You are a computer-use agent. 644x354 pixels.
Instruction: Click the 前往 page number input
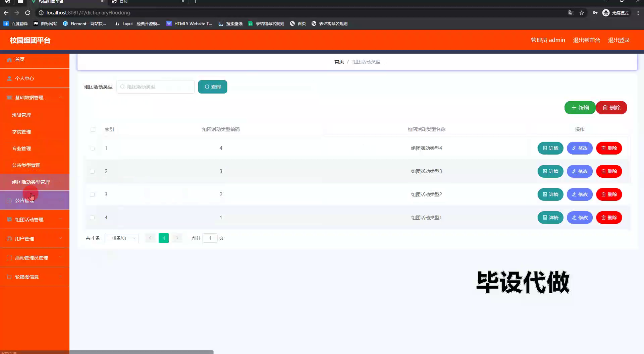pyautogui.click(x=210, y=238)
